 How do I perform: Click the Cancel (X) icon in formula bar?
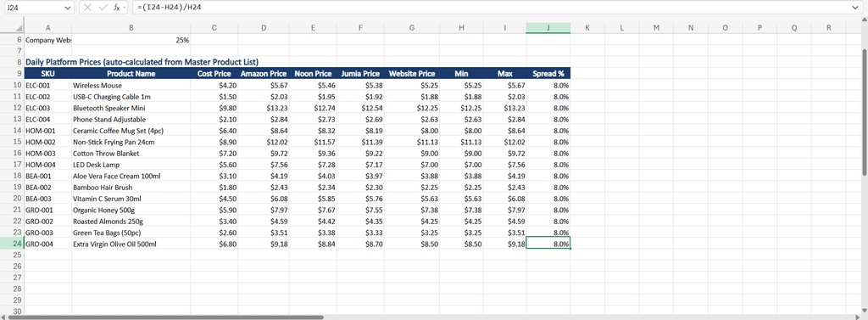click(88, 7)
